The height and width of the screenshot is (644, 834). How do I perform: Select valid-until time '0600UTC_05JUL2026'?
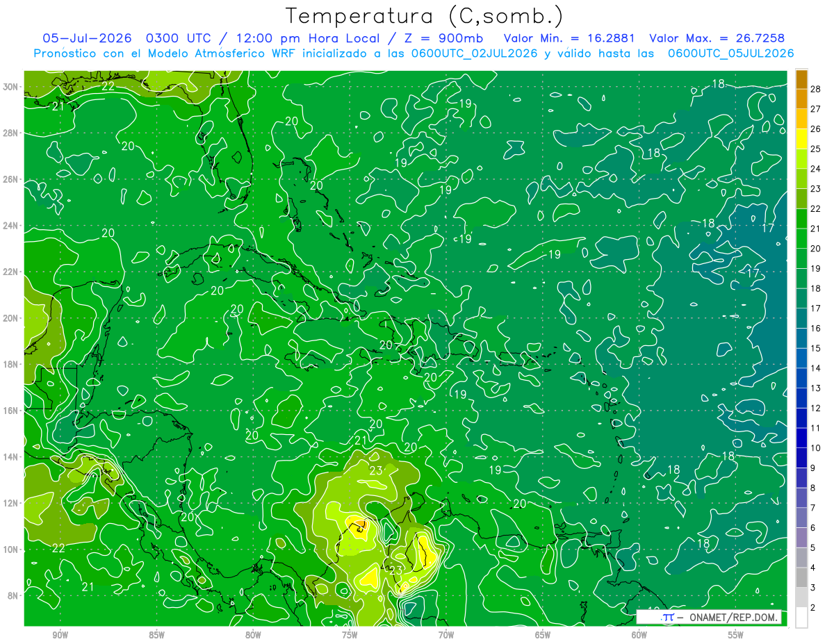730,53
